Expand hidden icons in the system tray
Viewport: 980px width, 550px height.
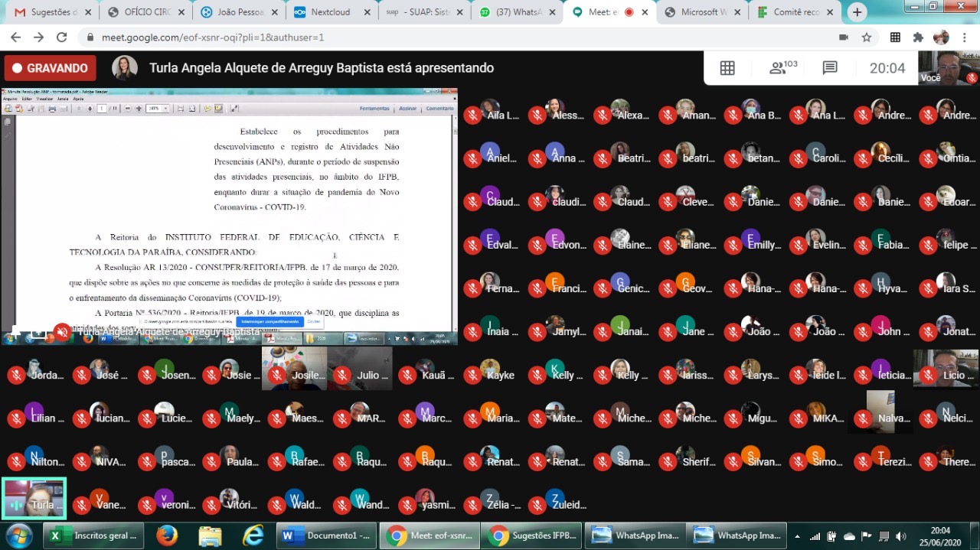pyautogui.click(x=796, y=535)
